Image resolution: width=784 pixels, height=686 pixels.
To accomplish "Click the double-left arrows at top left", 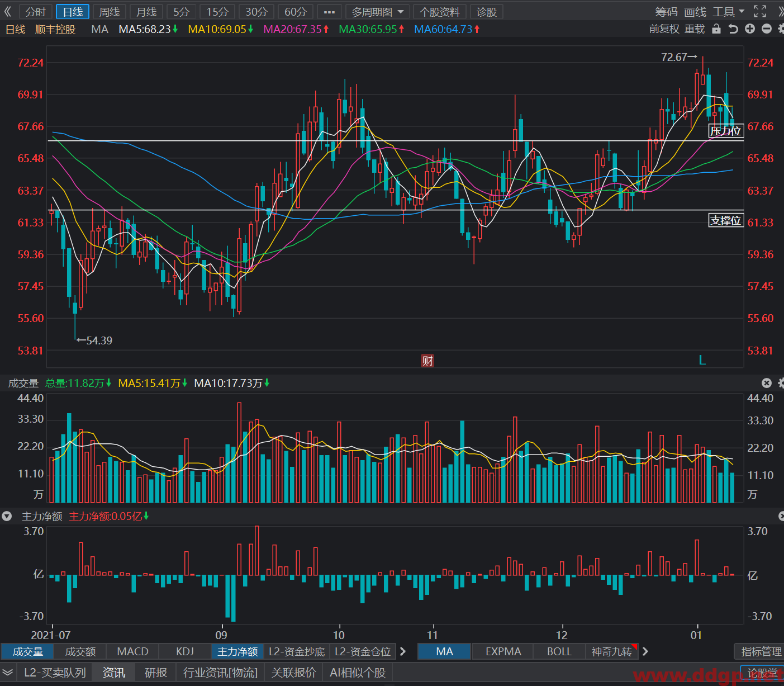I will [8, 12].
